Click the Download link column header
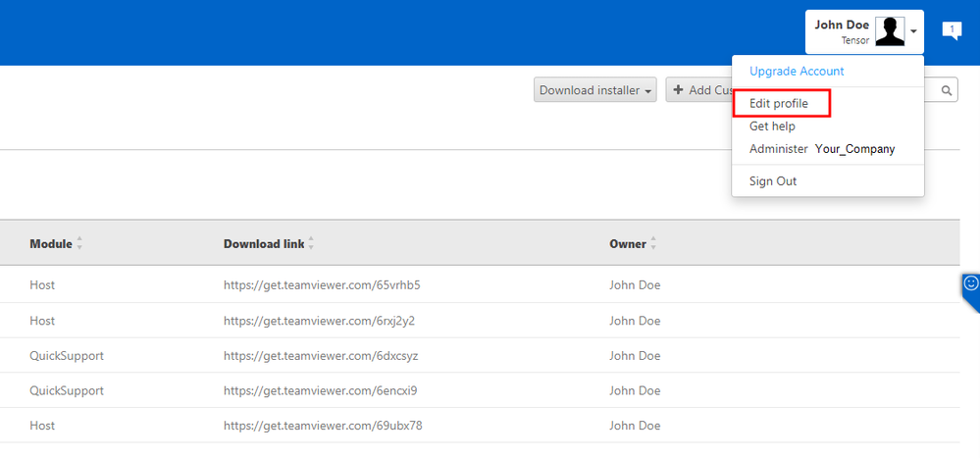This screenshot has height=458, width=980. (264, 244)
